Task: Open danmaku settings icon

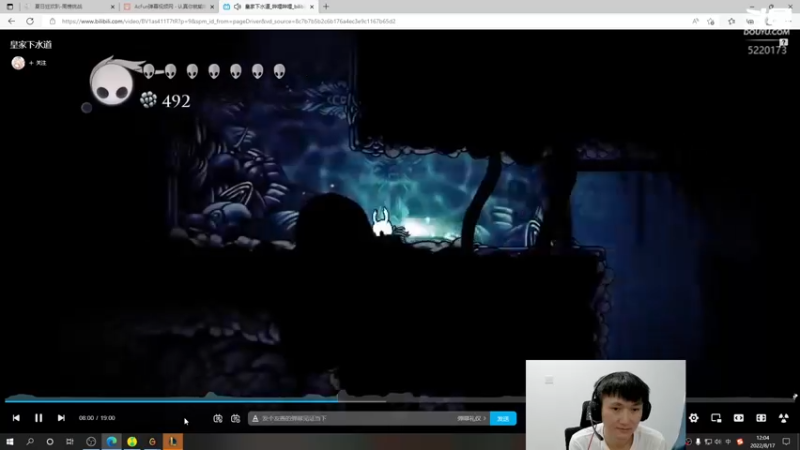Action: click(x=235, y=418)
